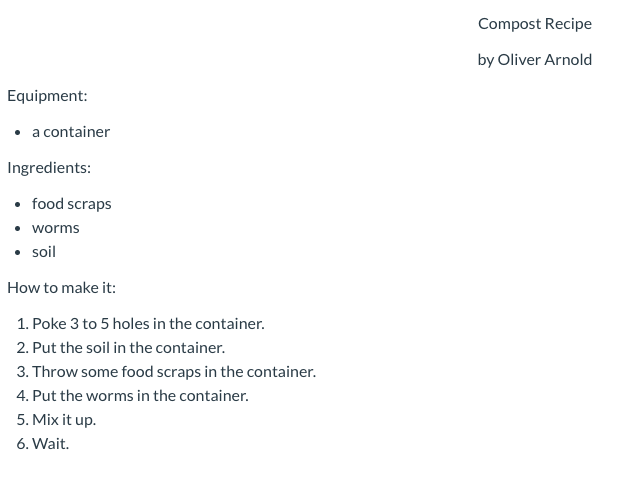Click step 2 "Put the soil in the container"
The width and height of the screenshot is (622, 490).
click(x=128, y=347)
